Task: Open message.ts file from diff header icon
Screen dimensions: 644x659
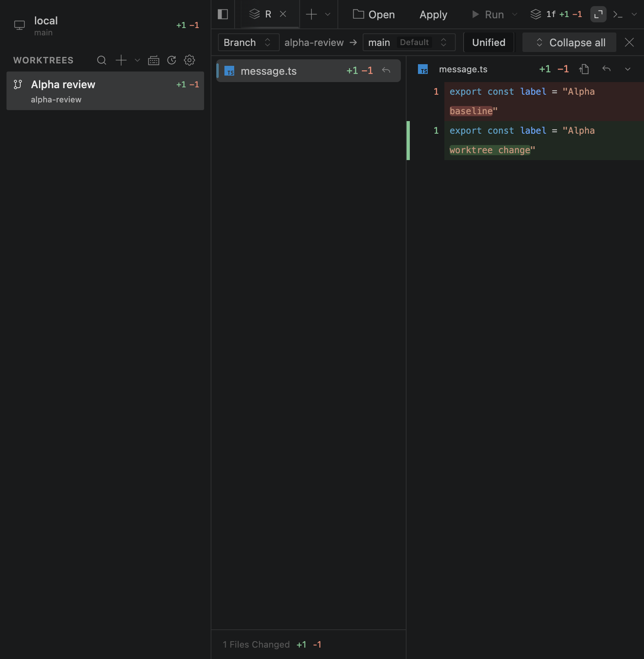Action: 584,69
